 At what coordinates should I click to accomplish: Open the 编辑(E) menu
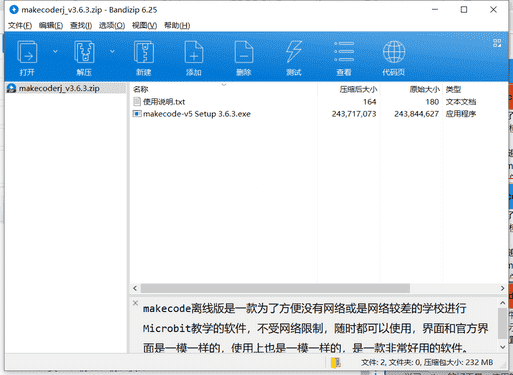tap(51, 25)
